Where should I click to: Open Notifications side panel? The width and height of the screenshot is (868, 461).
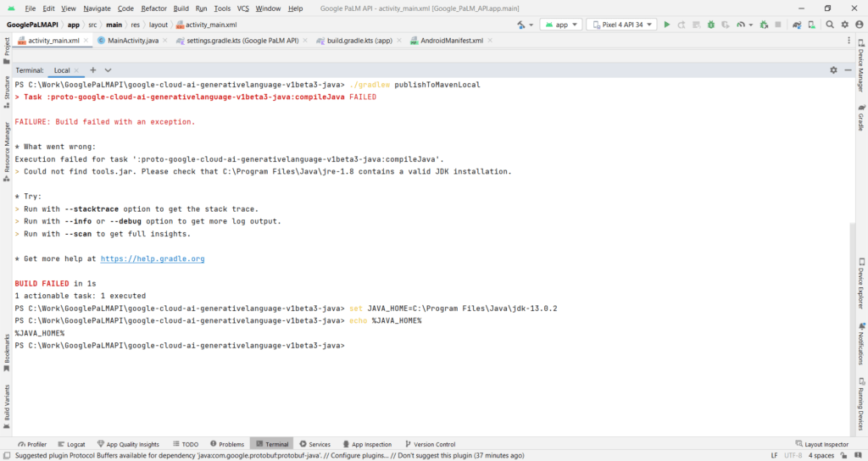861,344
